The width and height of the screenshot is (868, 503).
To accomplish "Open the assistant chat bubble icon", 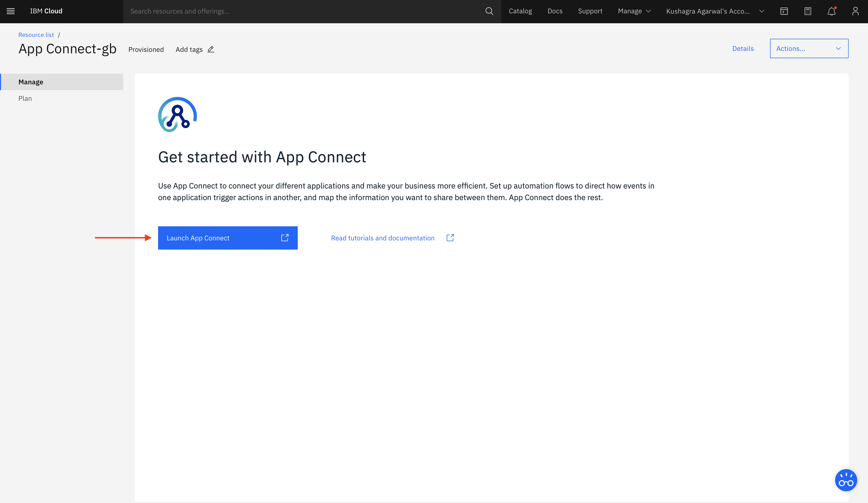I will (x=846, y=480).
